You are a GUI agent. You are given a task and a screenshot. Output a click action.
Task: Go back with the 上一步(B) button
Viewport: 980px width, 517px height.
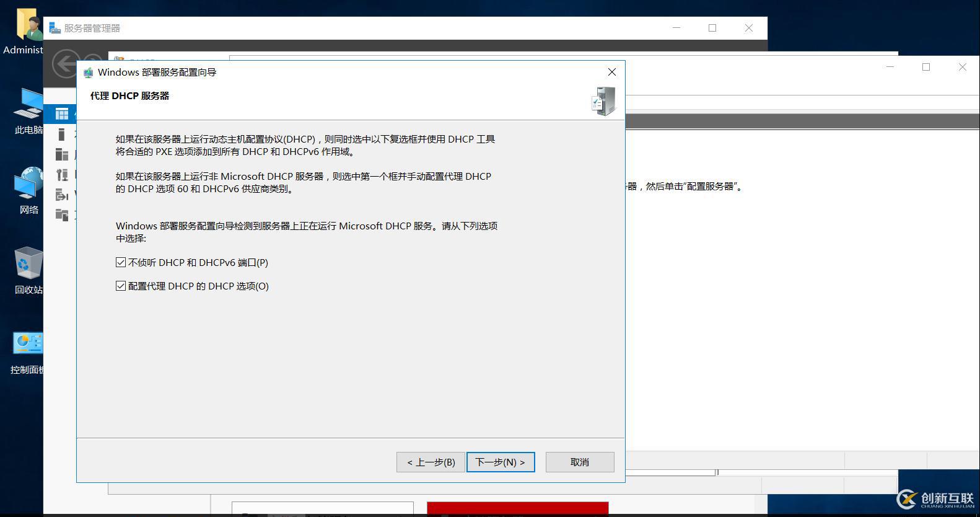point(431,462)
